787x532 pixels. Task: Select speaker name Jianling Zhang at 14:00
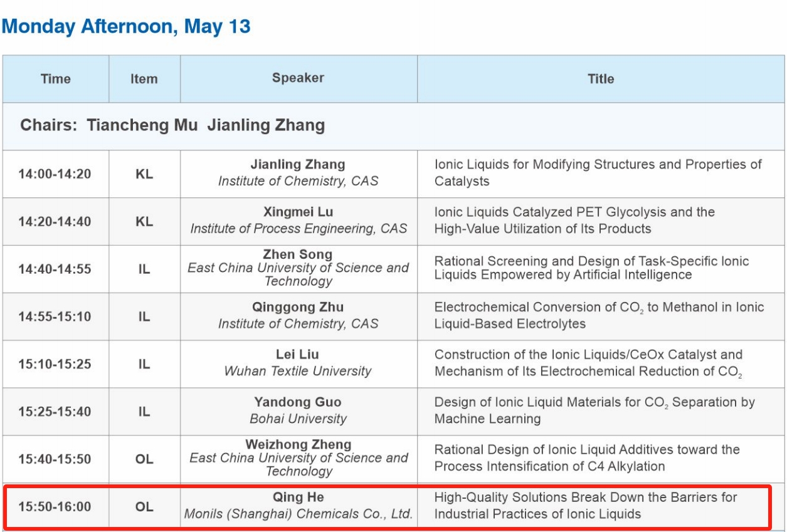[x=298, y=165]
